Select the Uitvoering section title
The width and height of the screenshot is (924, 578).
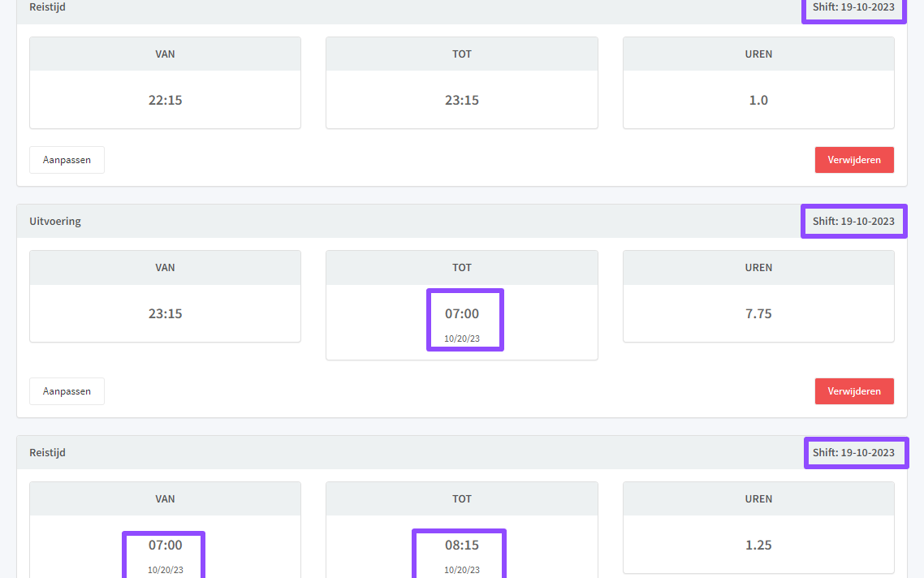tap(55, 221)
